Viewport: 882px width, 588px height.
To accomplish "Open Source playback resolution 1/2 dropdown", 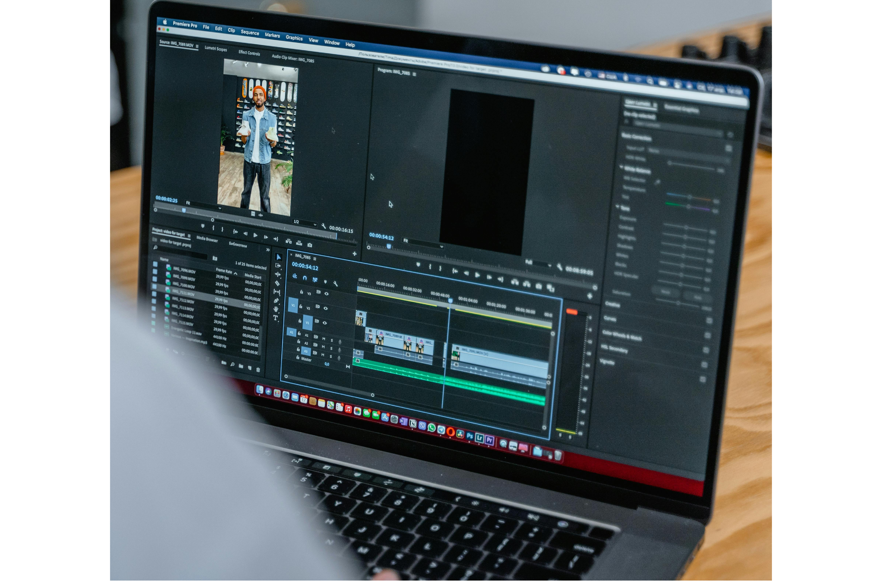I will tap(305, 223).
